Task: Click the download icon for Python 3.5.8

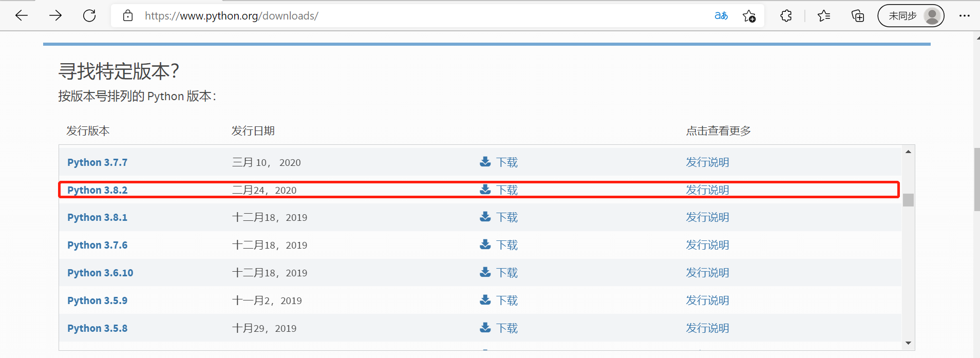Action: [485, 328]
